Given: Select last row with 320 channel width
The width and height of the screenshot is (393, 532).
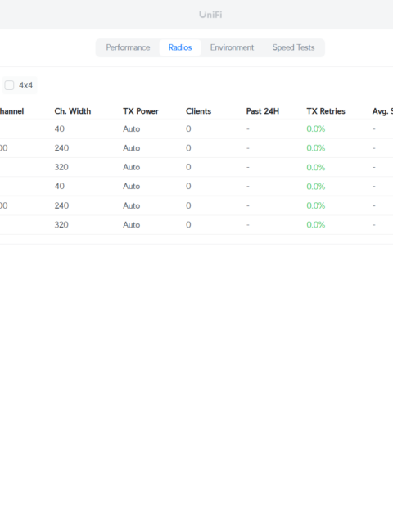Looking at the screenshot, I should click(196, 224).
